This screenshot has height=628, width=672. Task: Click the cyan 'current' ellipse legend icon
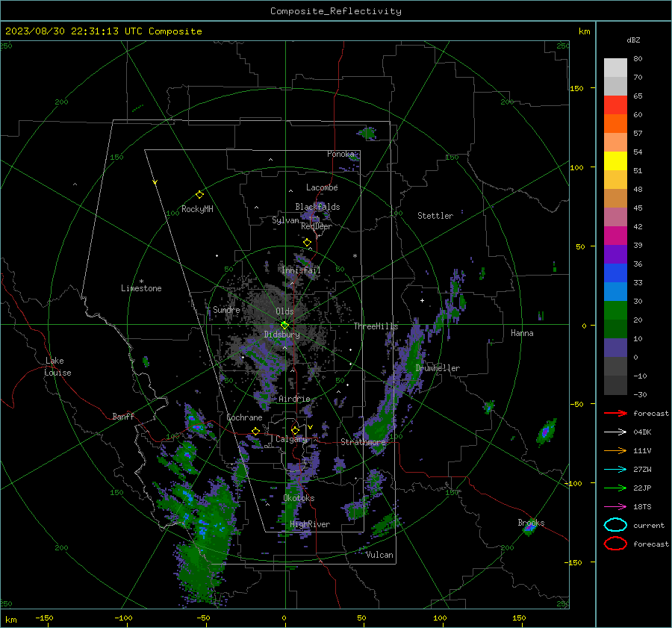[x=615, y=525]
